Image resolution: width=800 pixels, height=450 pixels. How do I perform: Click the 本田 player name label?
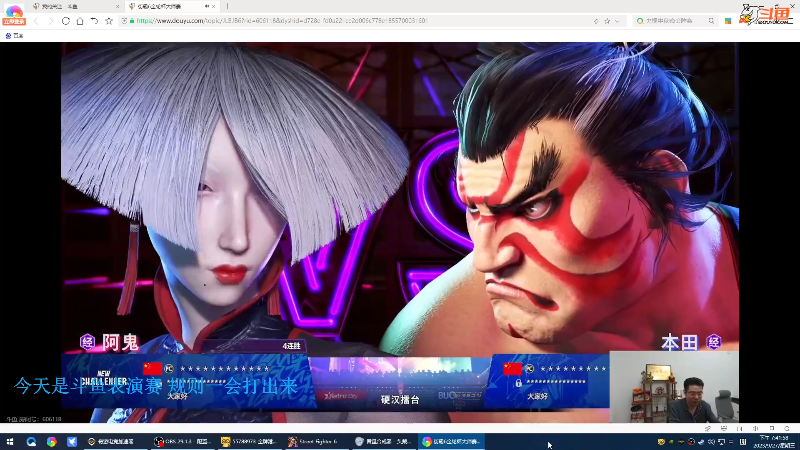(x=679, y=343)
